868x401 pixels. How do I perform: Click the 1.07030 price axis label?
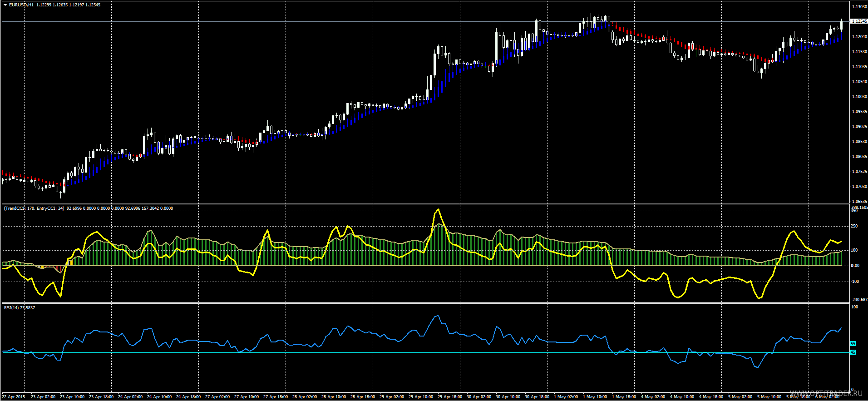coord(860,187)
